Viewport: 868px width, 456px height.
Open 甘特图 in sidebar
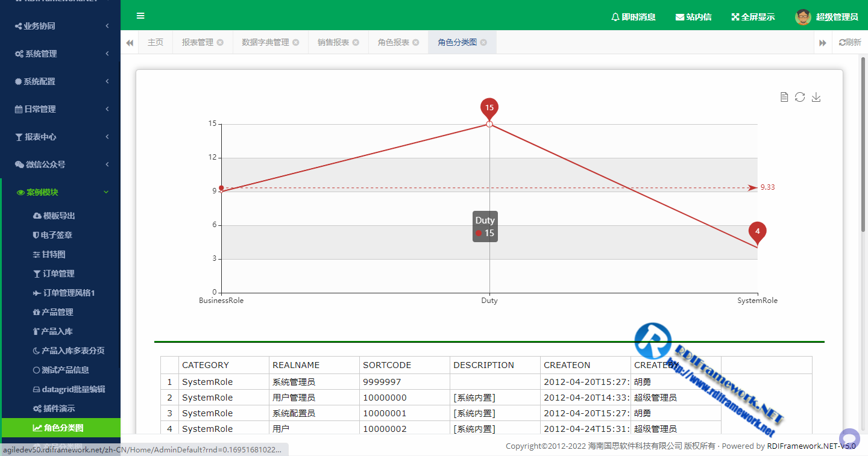(x=61, y=254)
